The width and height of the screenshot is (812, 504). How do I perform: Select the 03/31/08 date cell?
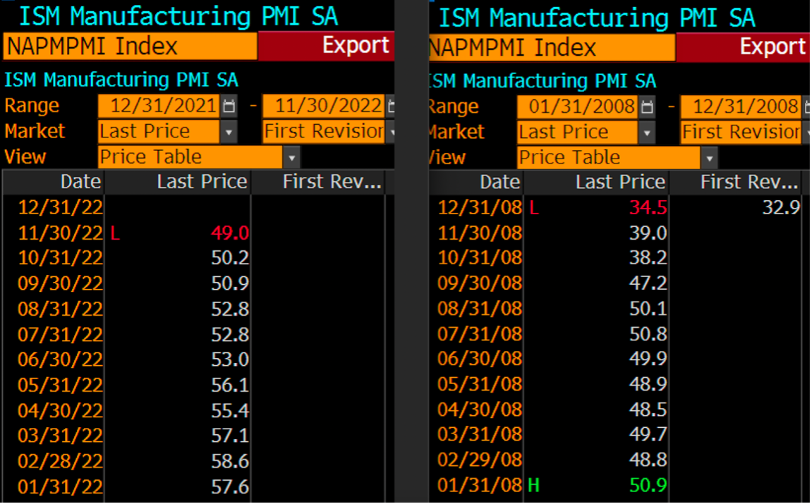[480, 435]
